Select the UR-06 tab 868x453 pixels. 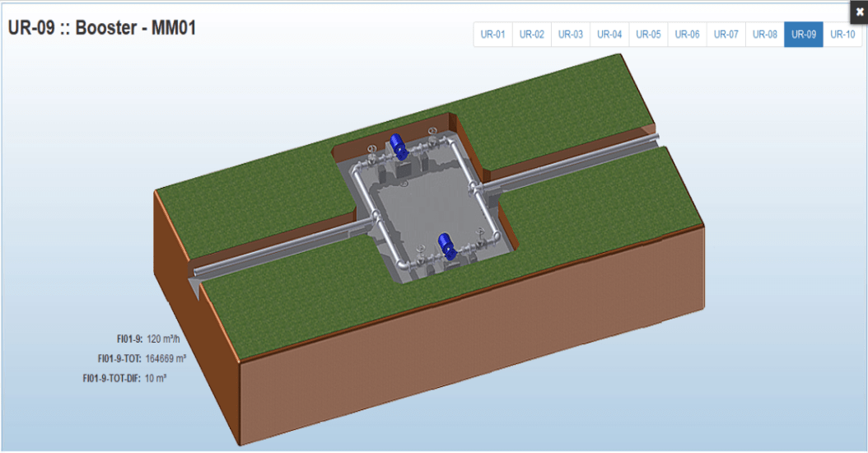tap(687, 35)
